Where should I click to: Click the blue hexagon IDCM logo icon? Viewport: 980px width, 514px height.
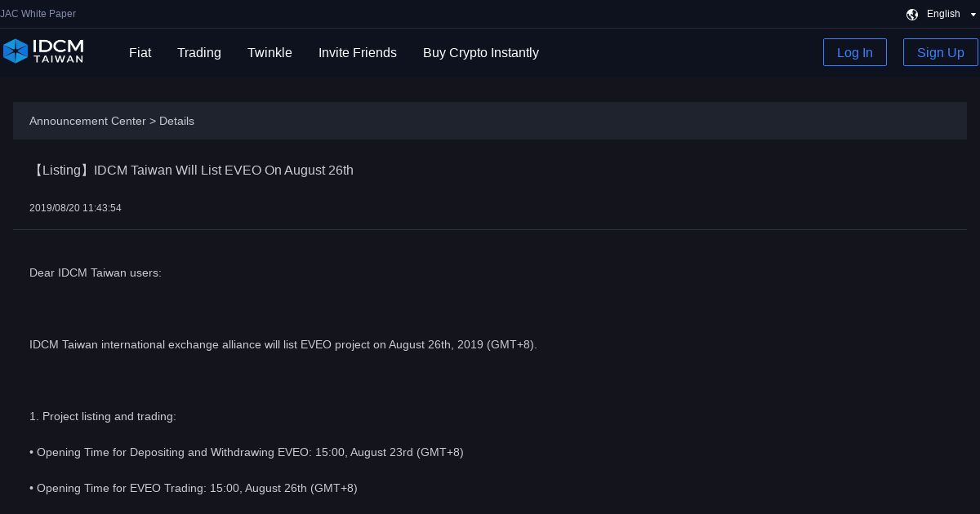coord(16,51)
